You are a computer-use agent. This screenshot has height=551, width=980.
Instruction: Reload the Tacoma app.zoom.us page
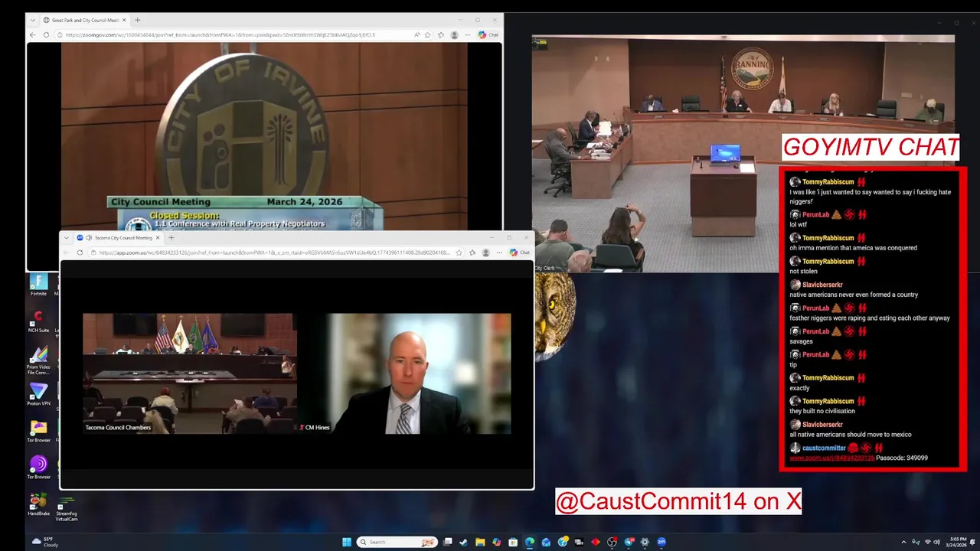click(x=80, y=253)
